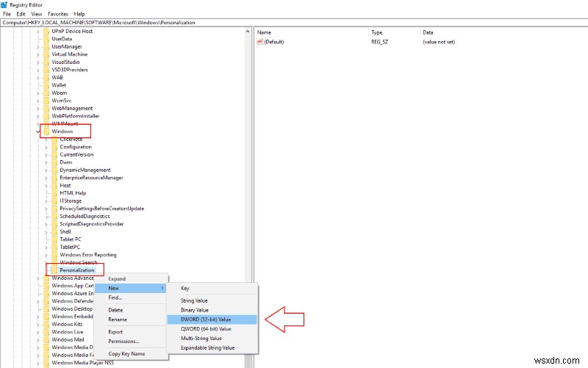The width and height of the screenshot is (588, 368).
Task: Expand the CurrentVersion subkey
Action: click(46, 155)
